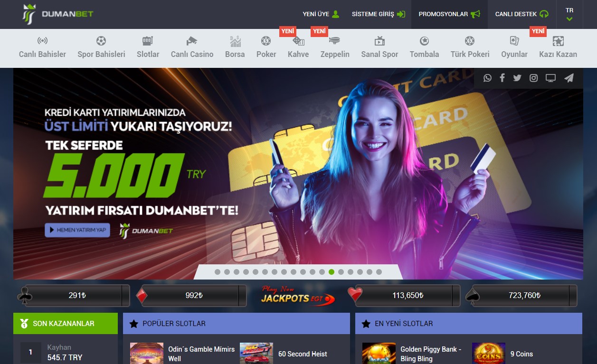597x364 pixels.
Task: Click the Türk Pokeri chip icon
Action: [x=470, y=41]
